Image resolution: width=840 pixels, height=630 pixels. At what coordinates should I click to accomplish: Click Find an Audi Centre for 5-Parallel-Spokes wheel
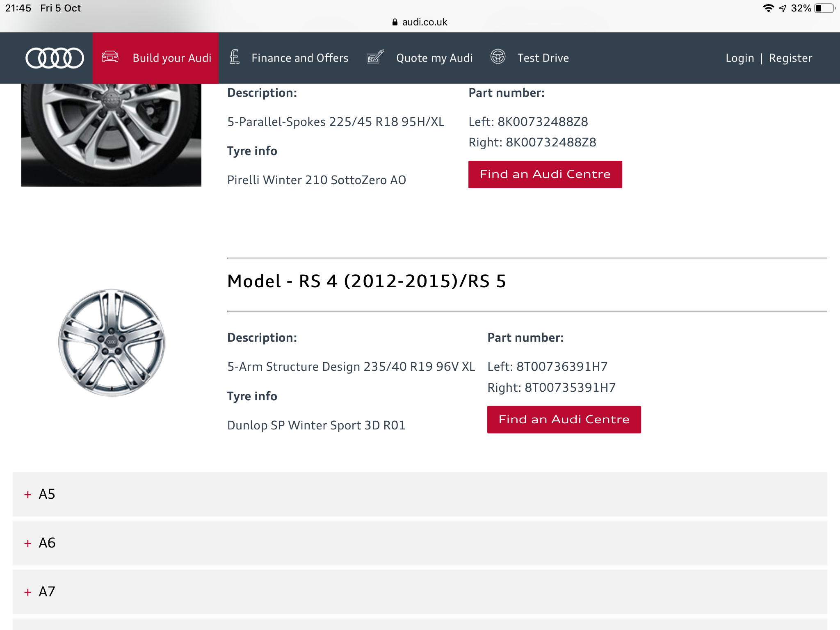(545, 174)
